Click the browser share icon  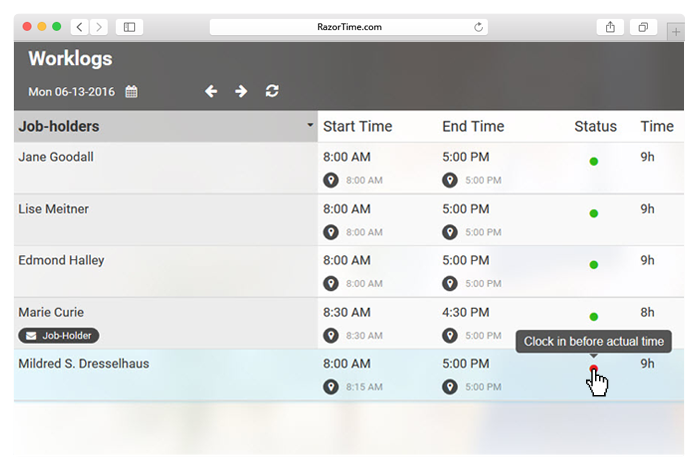tap(609, 27)
